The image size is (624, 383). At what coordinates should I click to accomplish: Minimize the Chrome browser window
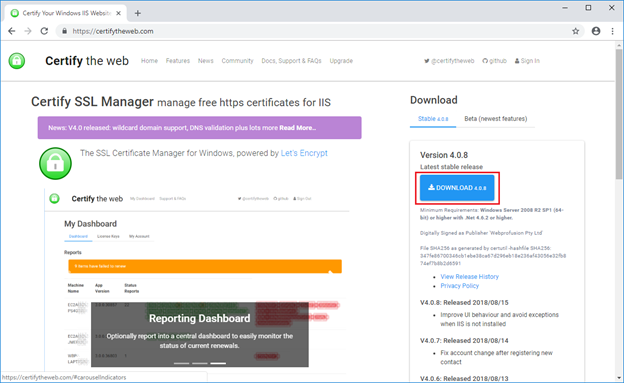(565, 8)
